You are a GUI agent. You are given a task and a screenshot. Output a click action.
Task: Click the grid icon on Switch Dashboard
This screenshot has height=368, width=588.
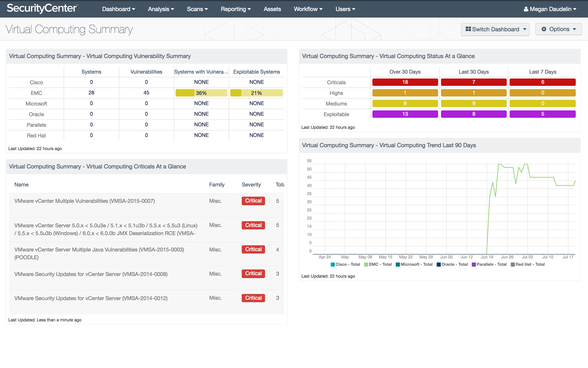point(468,29)
